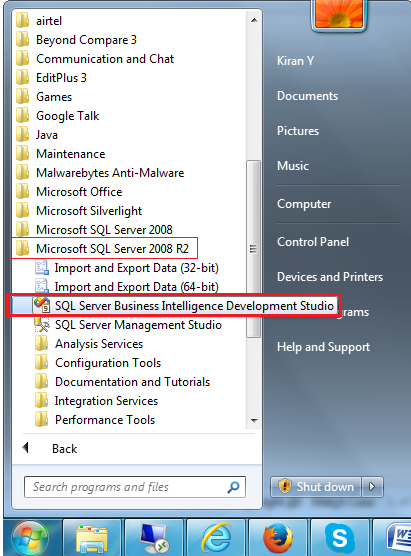Select the 'Analysis Services' text
The height and width of the screenshot is (556, 411).
tap(99, 344)
